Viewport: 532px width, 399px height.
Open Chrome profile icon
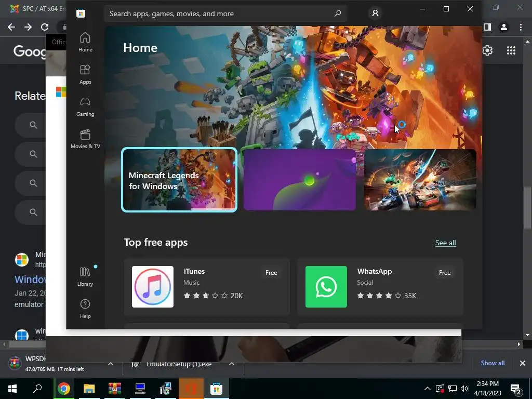click(504, 27)
